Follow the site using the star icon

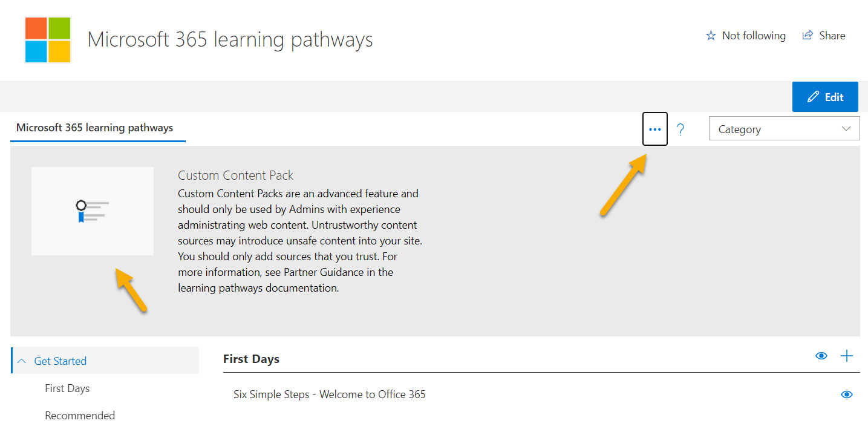pos(711,36)
